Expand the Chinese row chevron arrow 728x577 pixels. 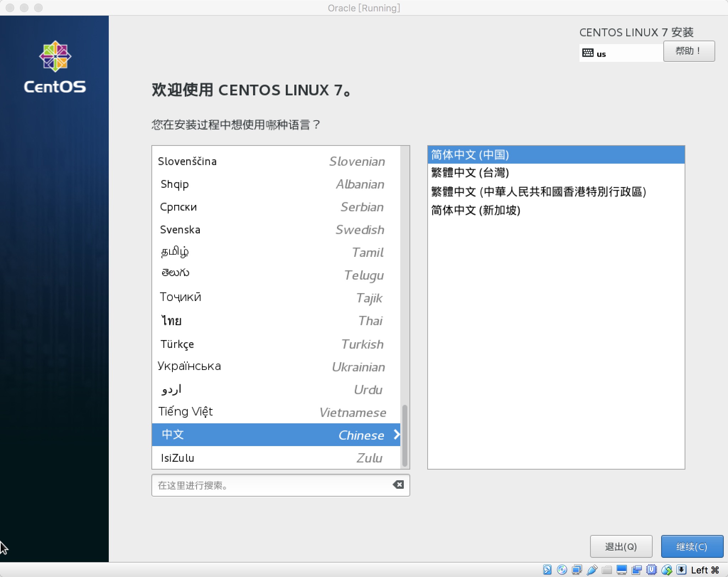[396, 434]
